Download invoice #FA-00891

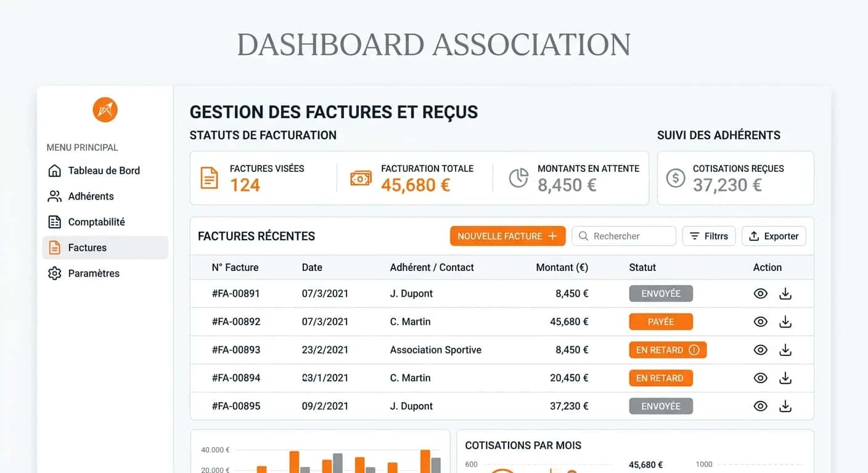[x=785, y=294]
